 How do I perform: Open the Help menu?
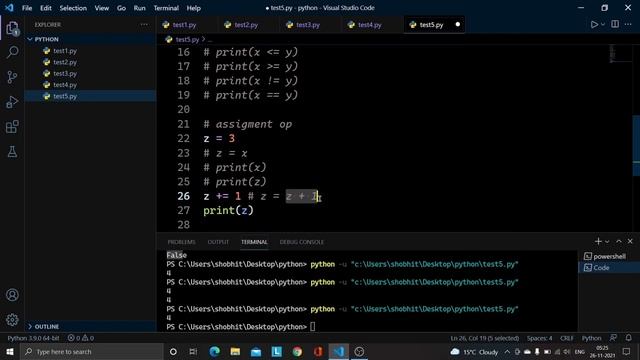193,8
